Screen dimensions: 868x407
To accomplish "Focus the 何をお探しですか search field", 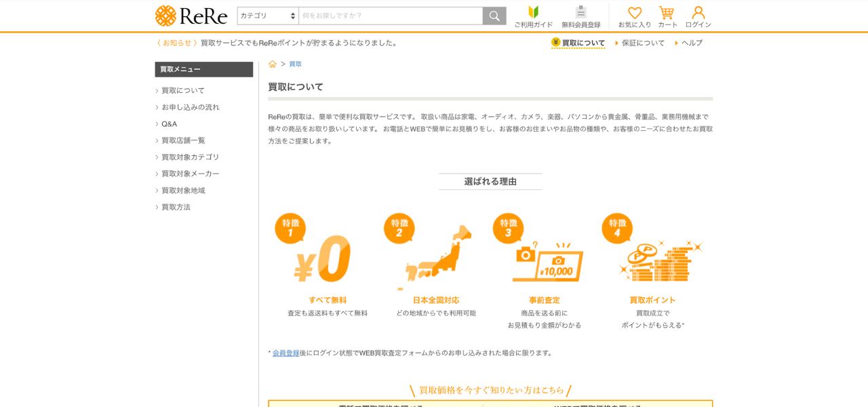I will coord(391,16).
